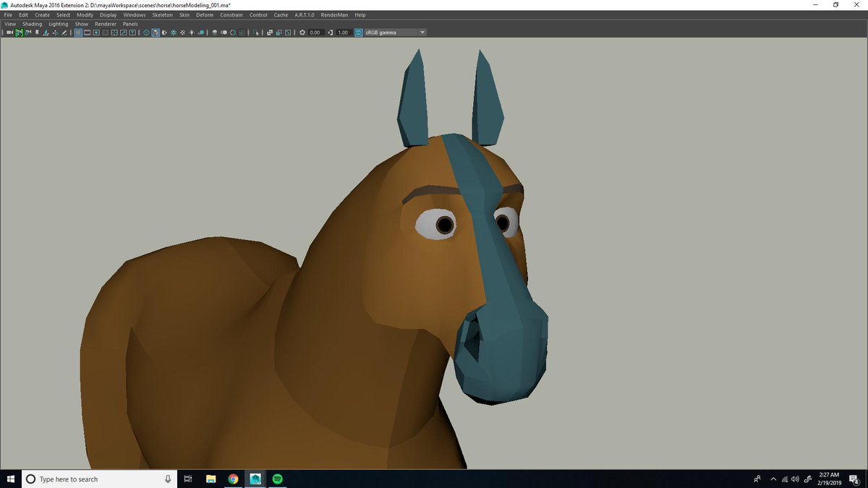This screenshot has height=488, width=868.
Task: Open the panel Panels menu
Action: pos(130,24)
